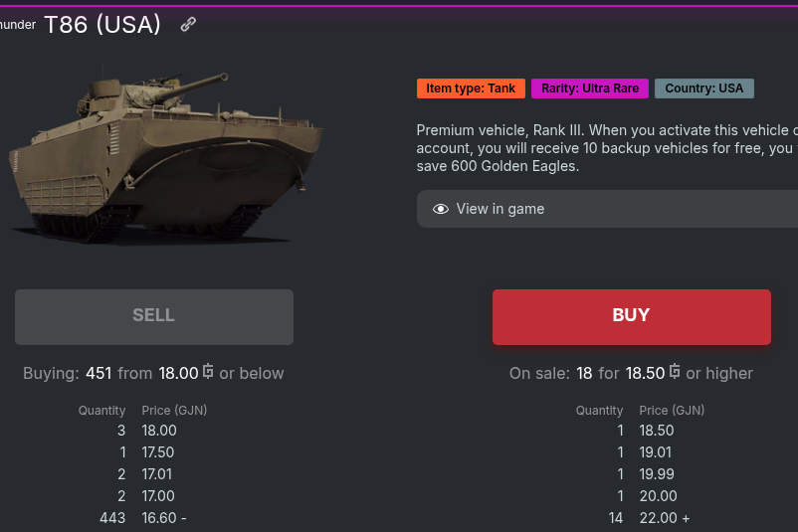
Task: Open View in game preview
Action: 499,209
